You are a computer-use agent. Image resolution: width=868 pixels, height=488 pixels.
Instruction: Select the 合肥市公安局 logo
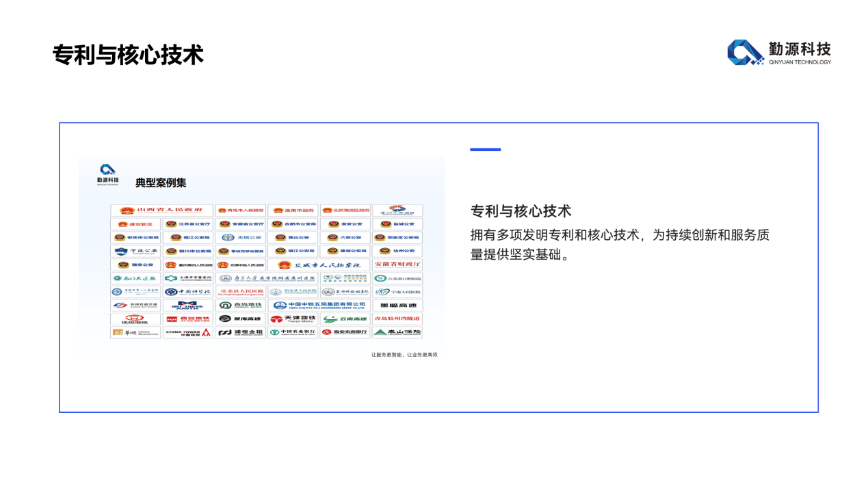tap(293, 224)
